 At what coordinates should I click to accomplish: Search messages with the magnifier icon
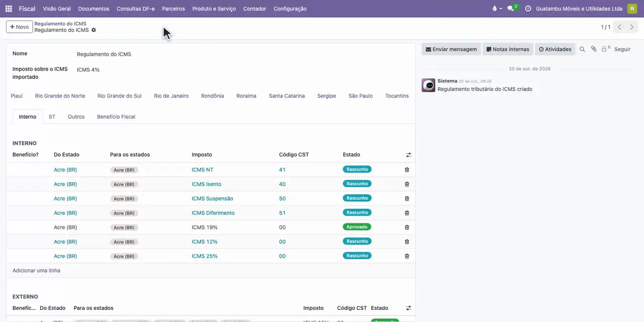coord(582,49)
